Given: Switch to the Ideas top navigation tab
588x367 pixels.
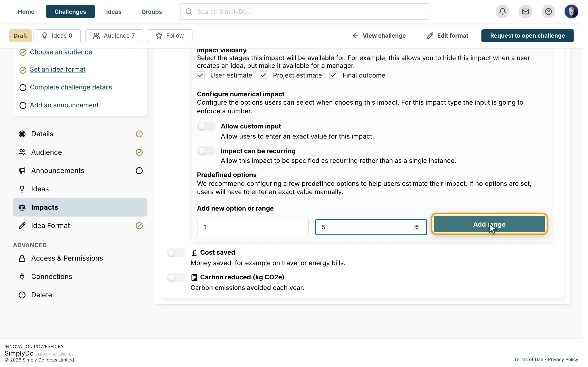Looking at the screenshot, I should 114,11.
